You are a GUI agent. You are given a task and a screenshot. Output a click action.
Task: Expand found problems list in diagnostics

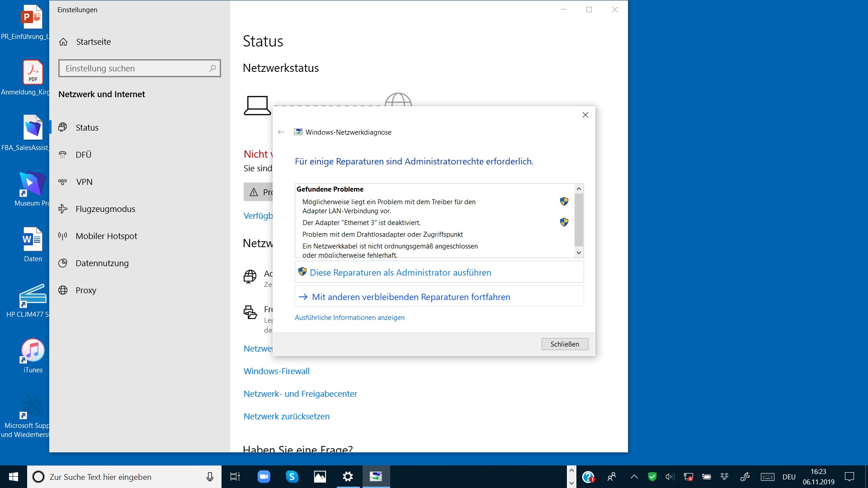(x=579, y=253)
